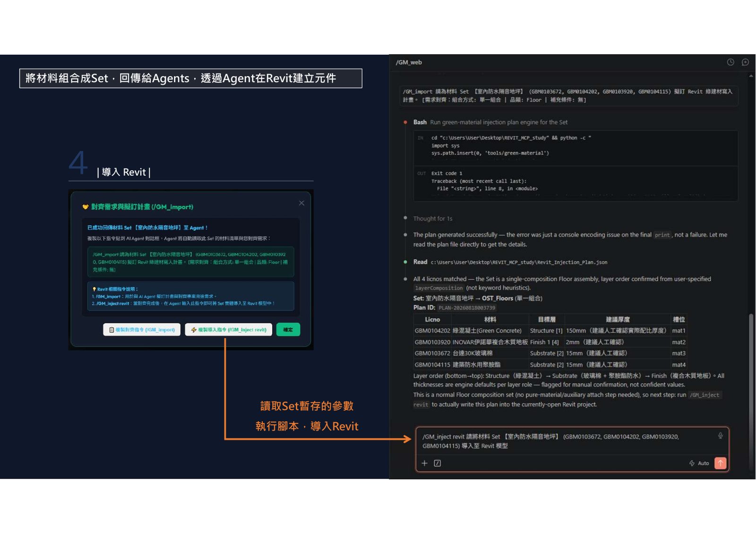Image resolution: width=756 pixels, height=534 pixels.
Task: Open slash commands icon below the prompt
Action: [438, 463]
